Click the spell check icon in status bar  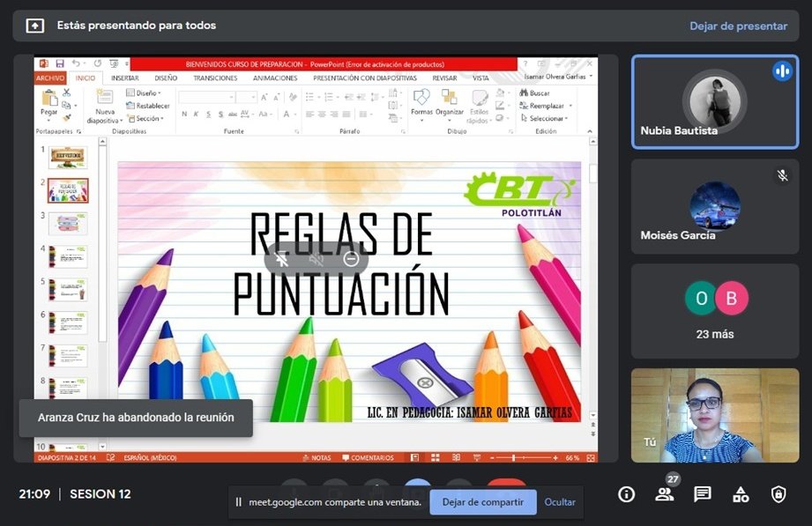[110, 457]
